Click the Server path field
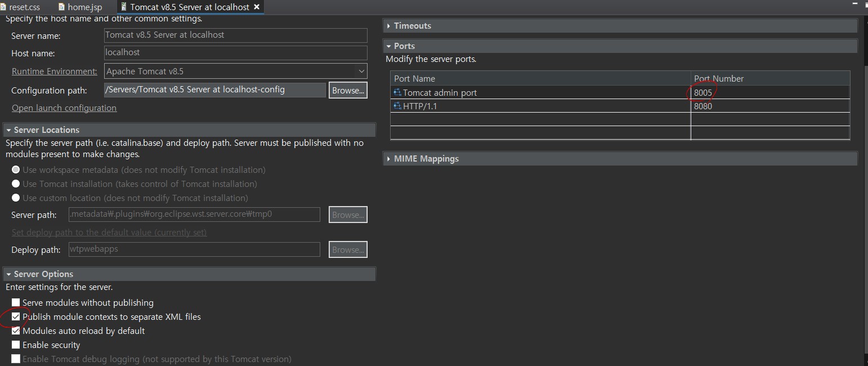The height and width of the screenshot is (366, 868). (194, 215)
